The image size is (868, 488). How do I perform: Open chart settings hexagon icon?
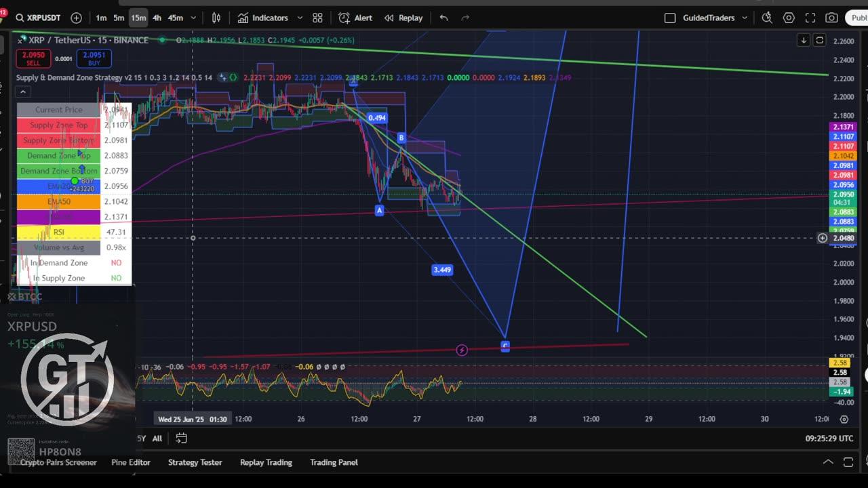coord(789,18)
